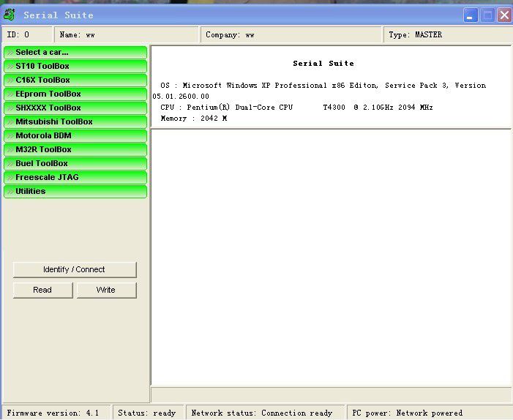Open SHXXXX ToolBox category
Image resolution: width=513 pixels, height=420 pixels.
(75, 108)
